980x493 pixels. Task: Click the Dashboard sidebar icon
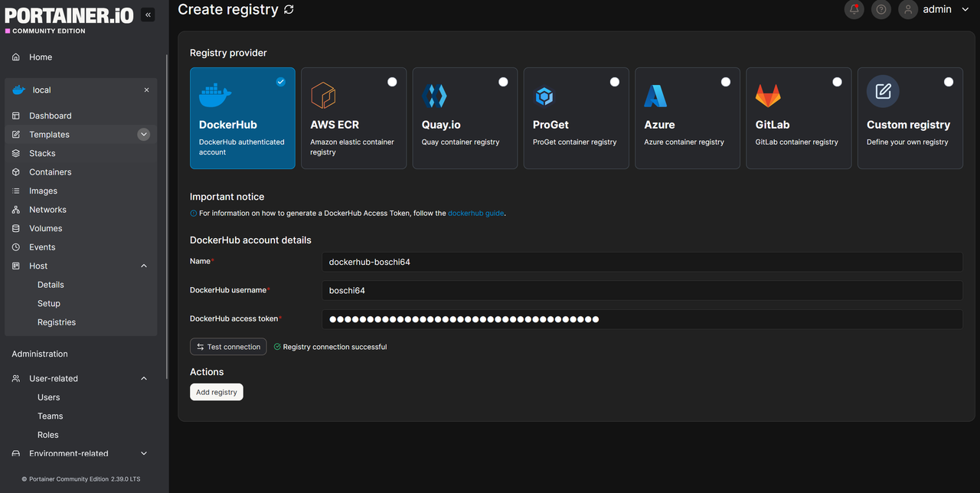pyautogui.click(x=16, y=116)
